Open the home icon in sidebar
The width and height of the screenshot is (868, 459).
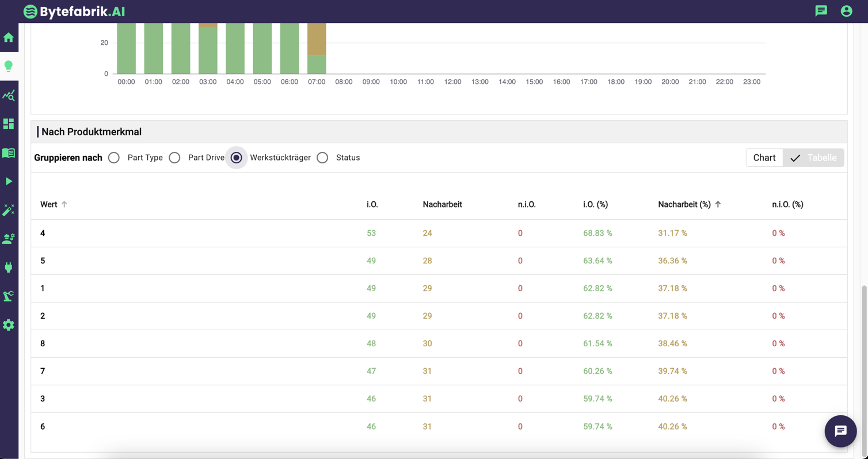pos(9,38)
